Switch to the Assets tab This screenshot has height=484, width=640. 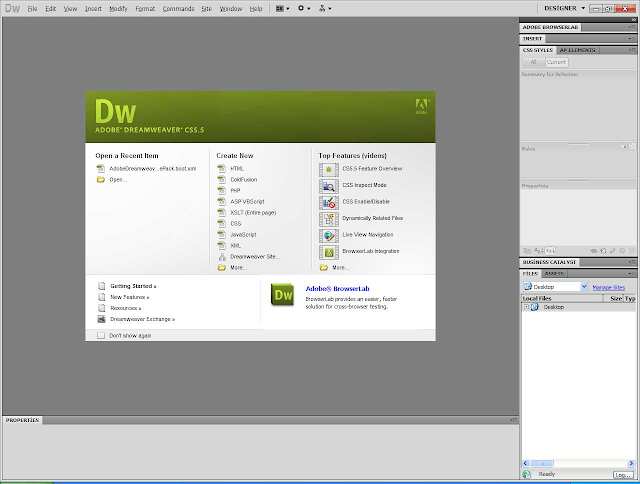554,273
